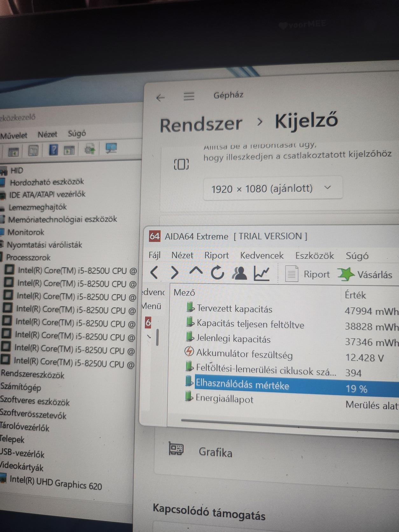Select the Elhasználódás mértéke row
Image resolution: width=399 pixels, height=532 pixels.
[x=291, y=386]
